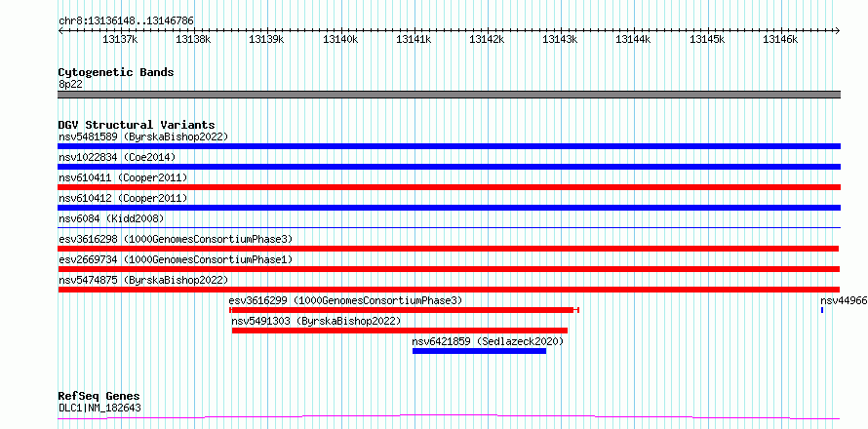Click the 13138k ruler tick label
The height and width of the screenshot is (429, 868).
tap(193, 39)
